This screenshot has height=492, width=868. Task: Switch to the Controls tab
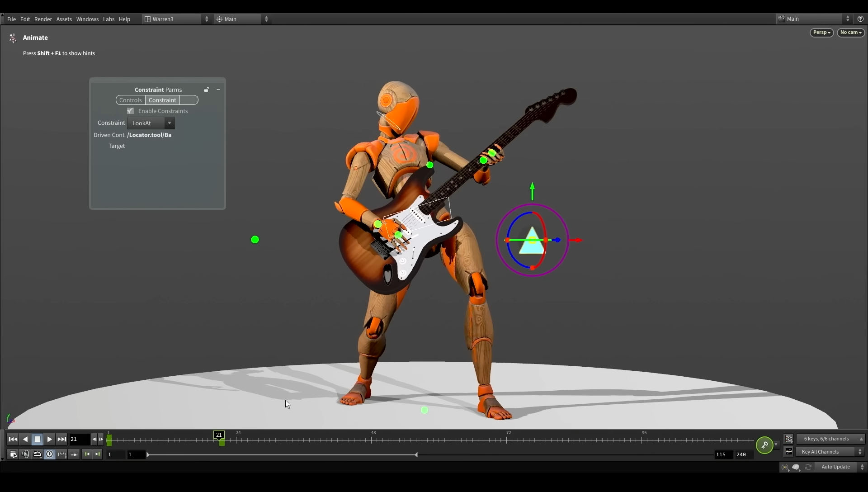[130, 100]
